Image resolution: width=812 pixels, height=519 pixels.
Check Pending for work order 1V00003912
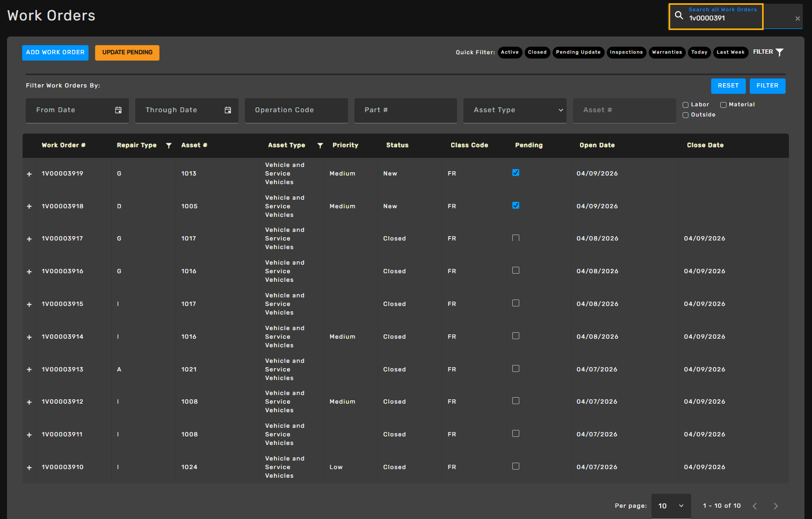point(516,401)
